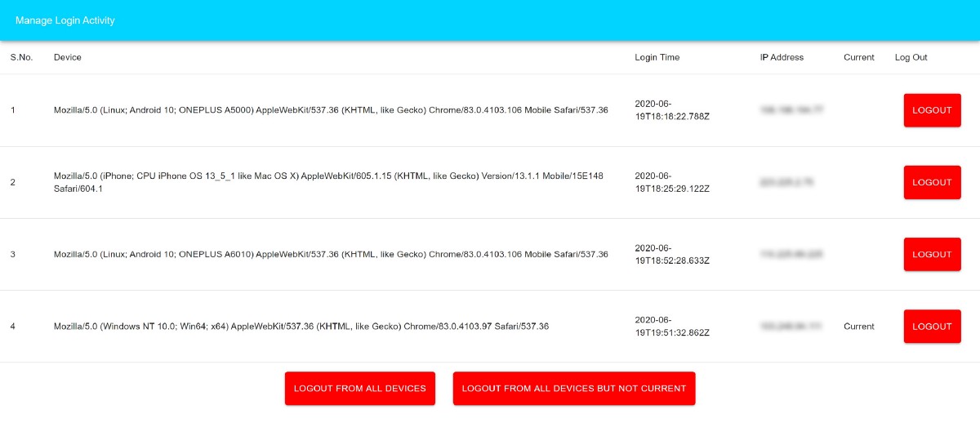
Task: Click the Current column header
Action: [858, 57]
